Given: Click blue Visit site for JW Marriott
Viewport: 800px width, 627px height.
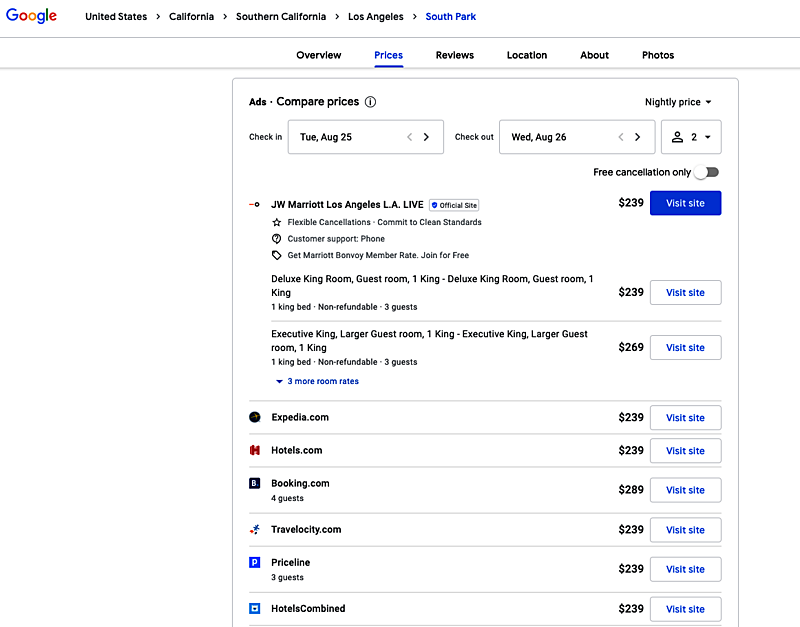Looking at the screenshot, I should point(685,203).
